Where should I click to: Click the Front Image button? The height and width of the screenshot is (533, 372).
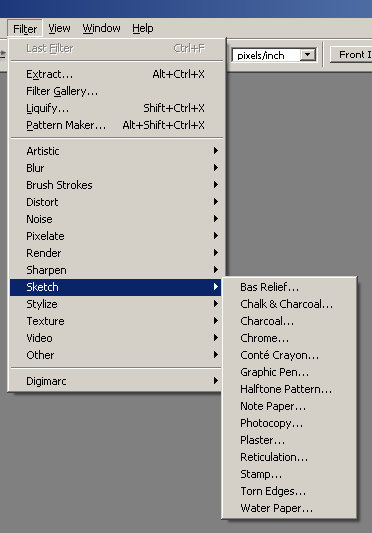pos(351,55)
